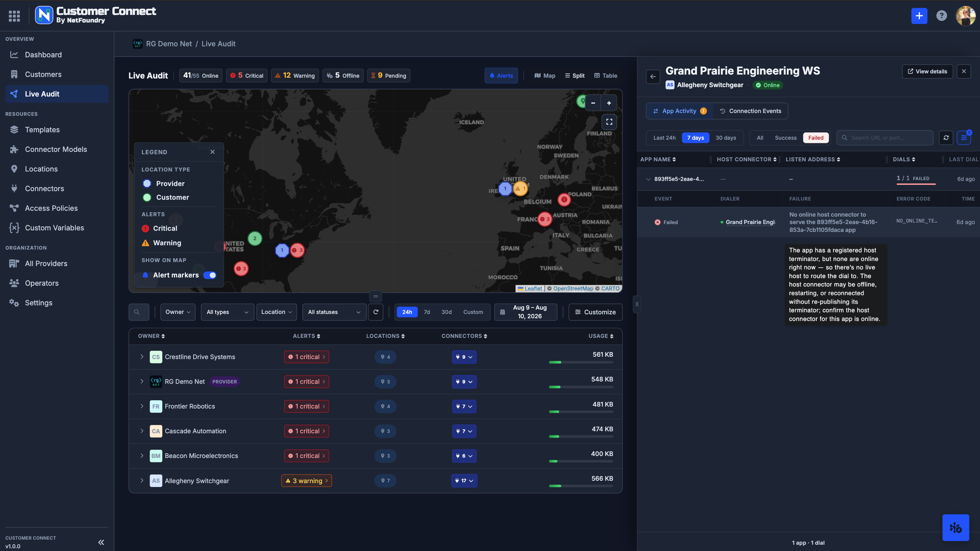The width and height of the screenshot is (980, 551).
Task: Close the map legend panel
Action: (212, 152)
